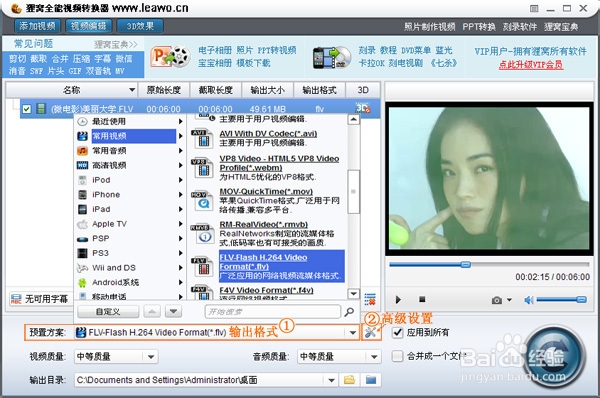Click the browse output folder icon
The image size is (600, 398).
pyautogui.click(x=349, y=380)
